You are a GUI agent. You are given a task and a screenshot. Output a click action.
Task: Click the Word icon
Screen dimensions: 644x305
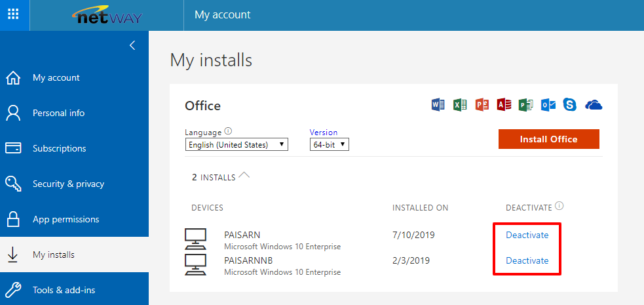(x=438, y=105)
